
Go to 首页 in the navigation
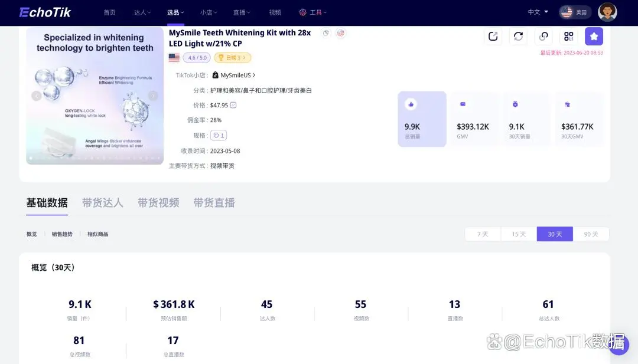[x=109, y=12]
